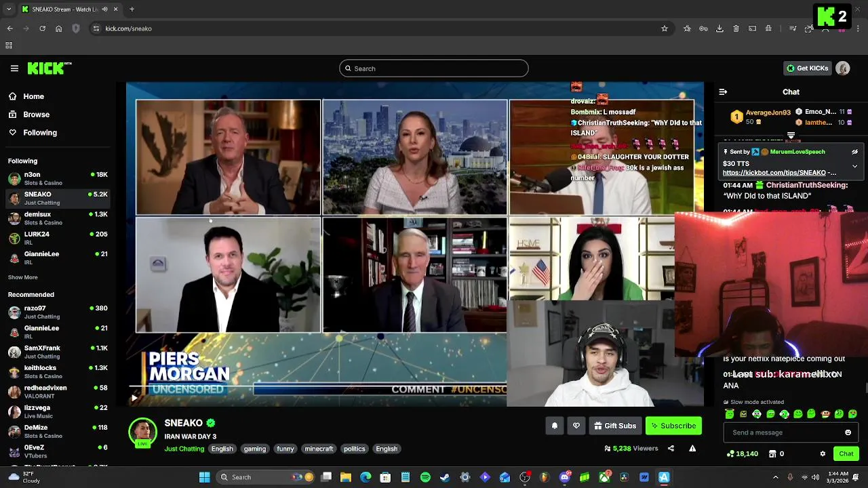Go to Home in sidebar
Viewport: 868px width, 488px height.
(26, 96)
